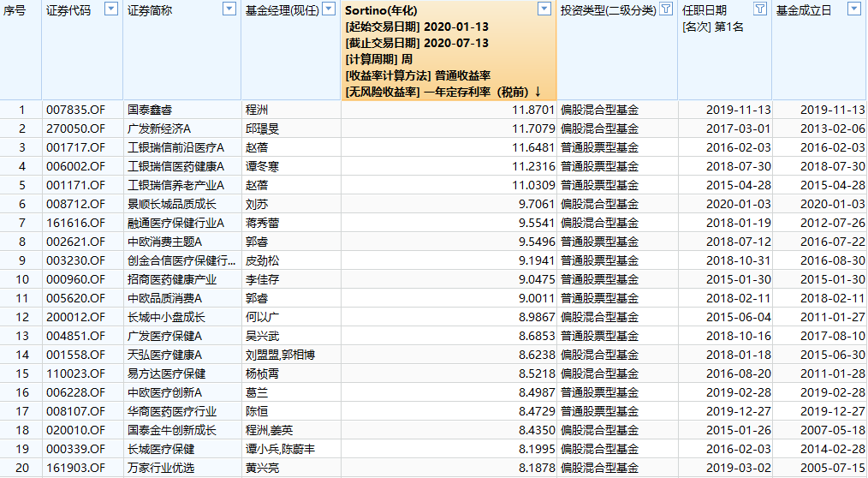Open filter dropdown for 基金经理(现任) column
The height and width of the screenshot is (478, 868).
[329, 9]
